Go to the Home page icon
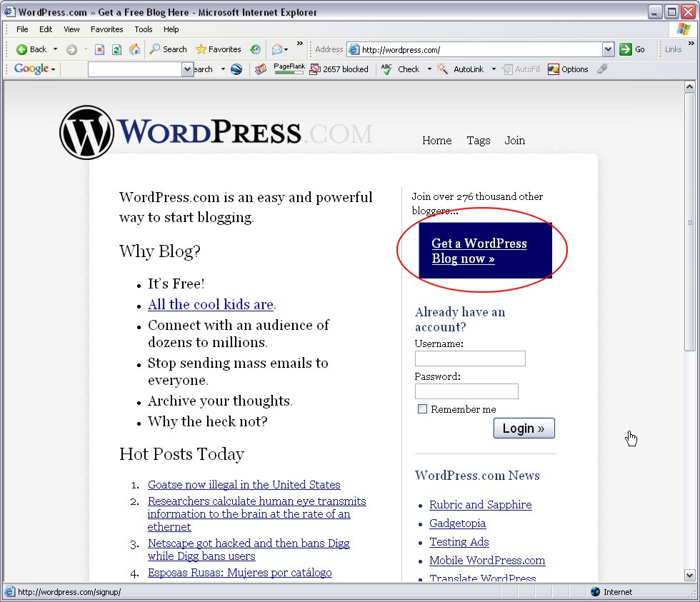This screenshot has height=602, width=700. tap(134, 49)
